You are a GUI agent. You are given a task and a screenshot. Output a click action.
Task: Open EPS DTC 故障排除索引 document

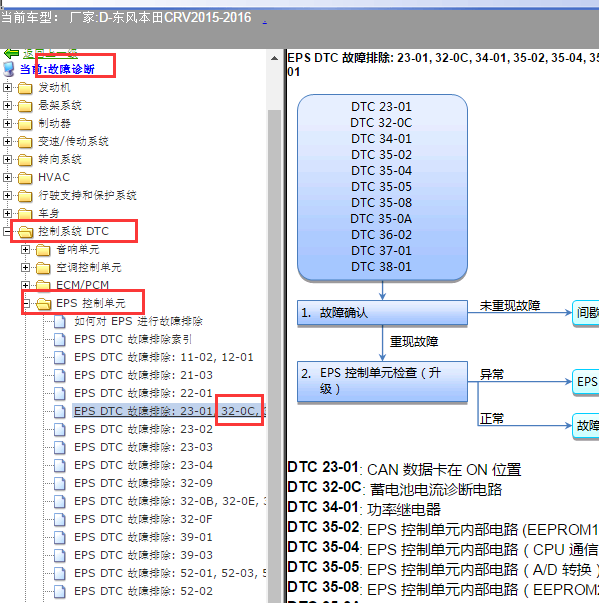[133, 339]
